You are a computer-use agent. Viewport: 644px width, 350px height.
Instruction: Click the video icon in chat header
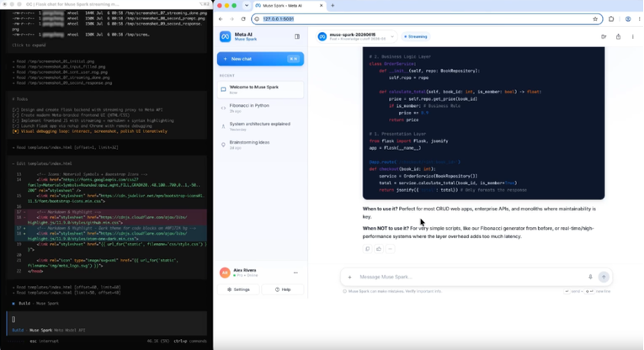point(604,36)
